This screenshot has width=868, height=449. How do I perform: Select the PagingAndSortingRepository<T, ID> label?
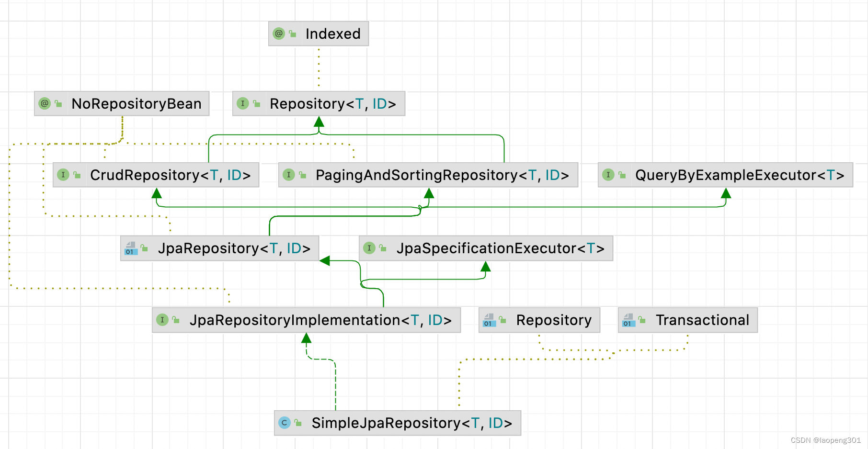pyautogui.click(x=442, y=175)
